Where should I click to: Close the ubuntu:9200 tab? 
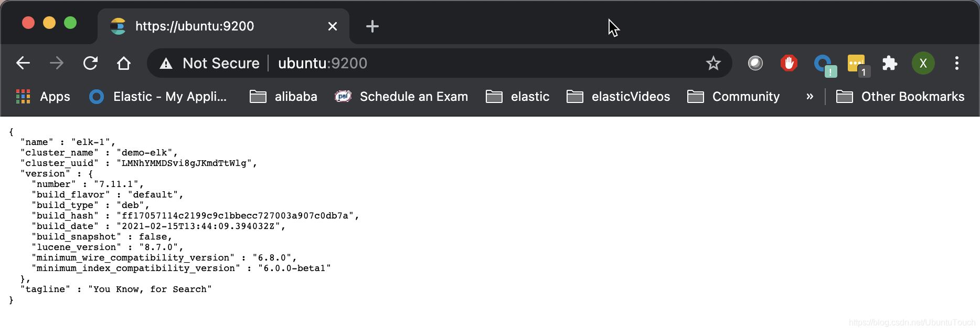[x=332, y=26]
